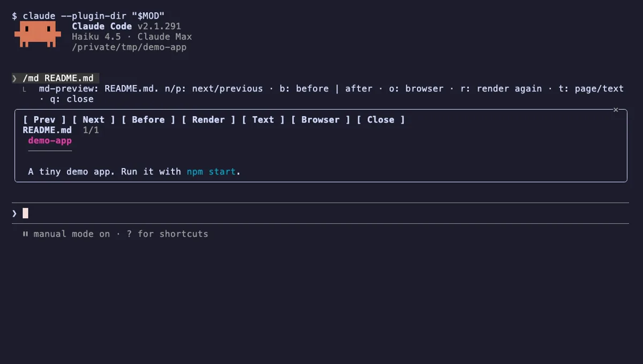Click the 'manual mode on' status text
Viewport: 643px width, 364px height.
click(72, 234)
